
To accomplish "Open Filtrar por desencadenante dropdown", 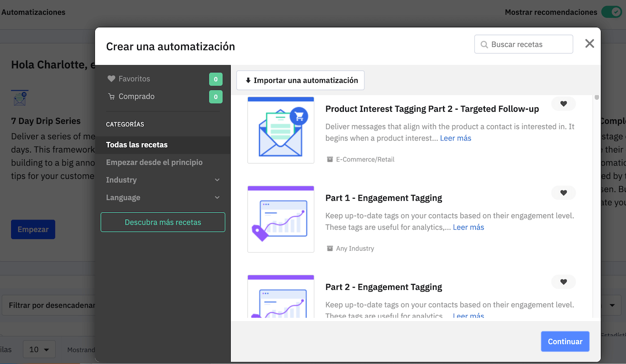I will click(49, 305).
